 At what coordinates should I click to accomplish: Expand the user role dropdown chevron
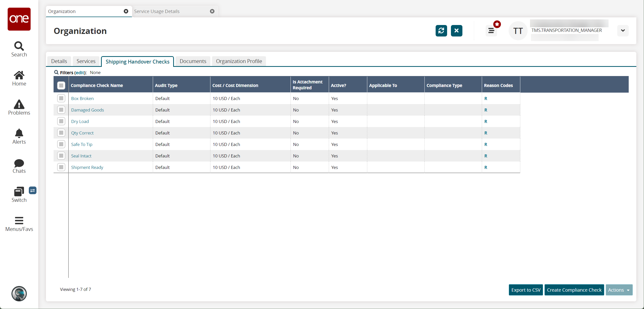pyautogui.click(x=623, y=31)
